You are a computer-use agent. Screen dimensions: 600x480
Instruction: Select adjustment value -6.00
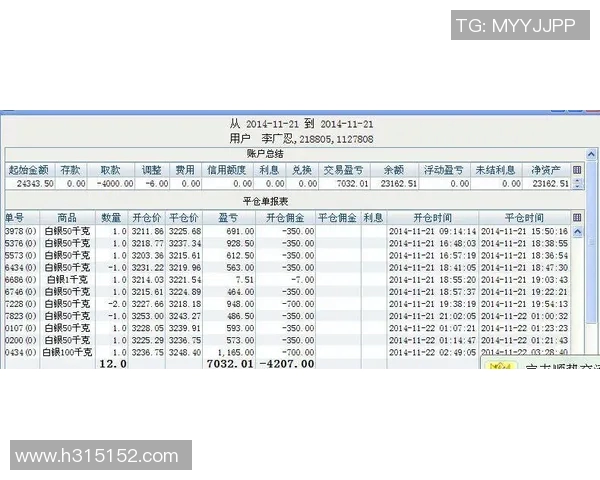[x=157, y=183]
